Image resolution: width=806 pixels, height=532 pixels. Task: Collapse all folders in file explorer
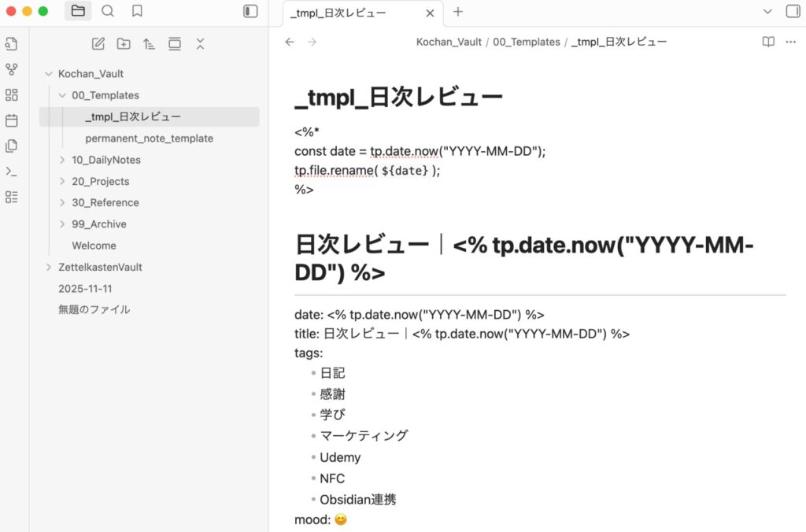(200, 44)
